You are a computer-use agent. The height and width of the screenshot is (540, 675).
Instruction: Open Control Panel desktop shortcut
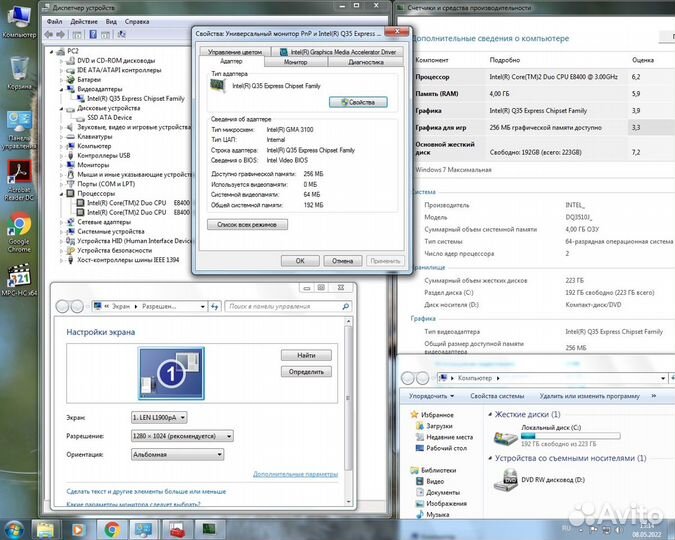point(19,130)
